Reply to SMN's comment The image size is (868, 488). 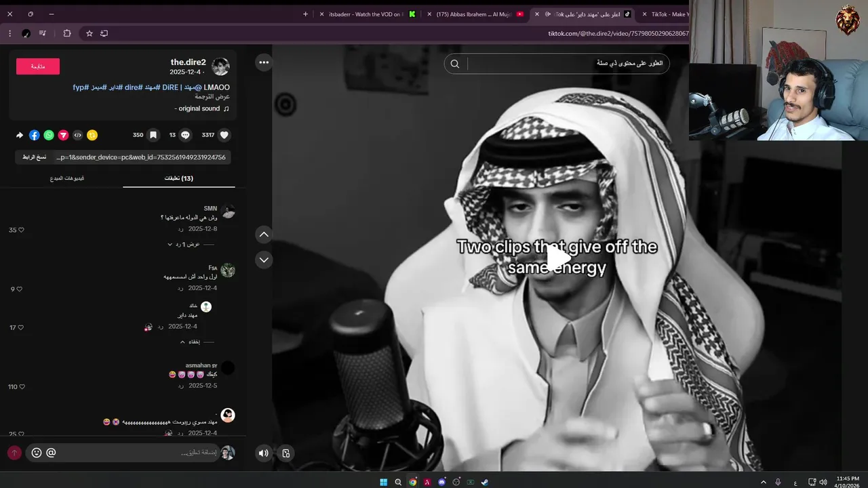[x=181, y=229]
